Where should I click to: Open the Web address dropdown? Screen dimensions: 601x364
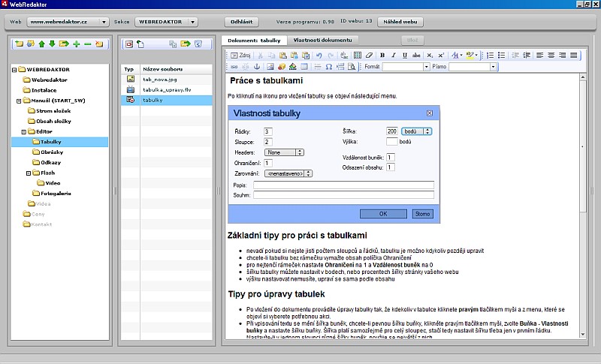(x=103, y=22)
